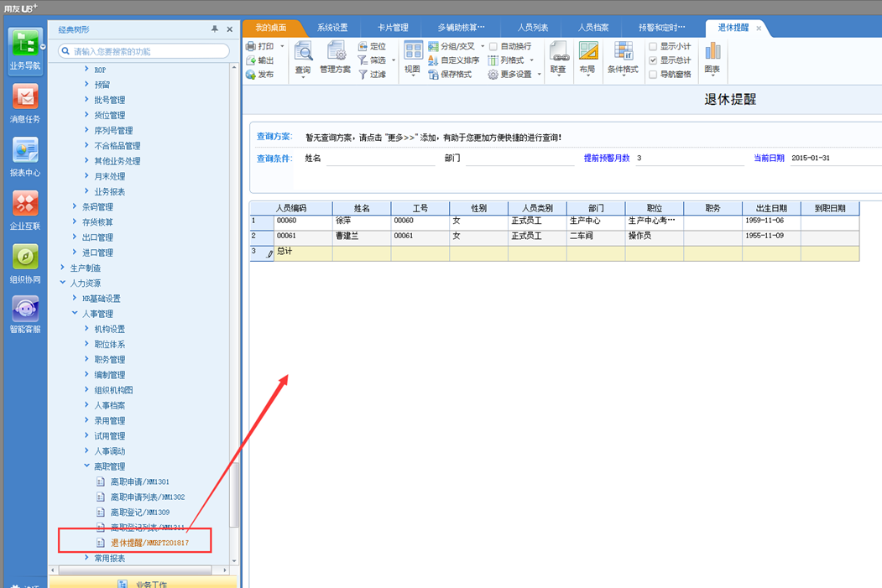Click the 联查 link icon
The width and height of the screenshot is (882, 588).
(559, 51)
